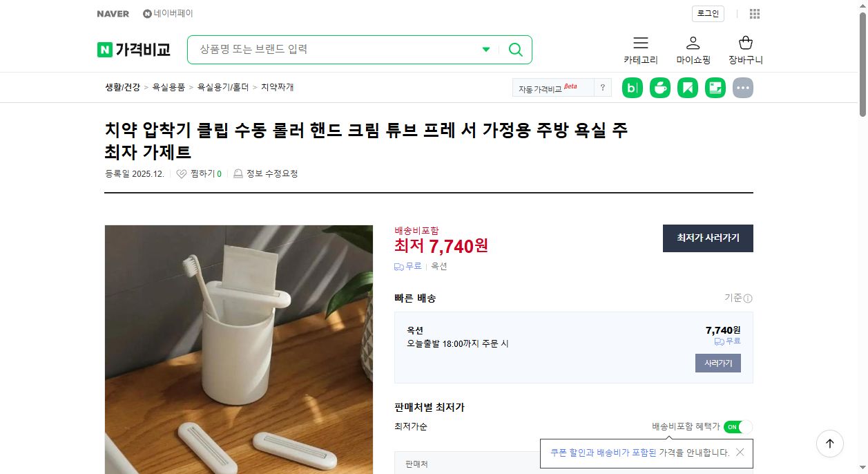Open the gray ellipsis more-services icon
Screen dimensions: 868x474
click(x=743, y=88)
